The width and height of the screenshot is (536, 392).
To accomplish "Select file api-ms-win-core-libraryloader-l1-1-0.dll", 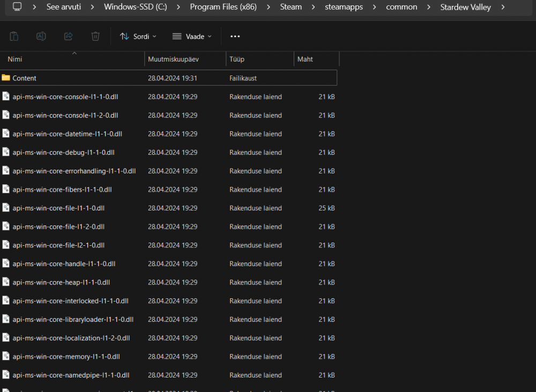I will pyautogui.click(x=73, y=319).
